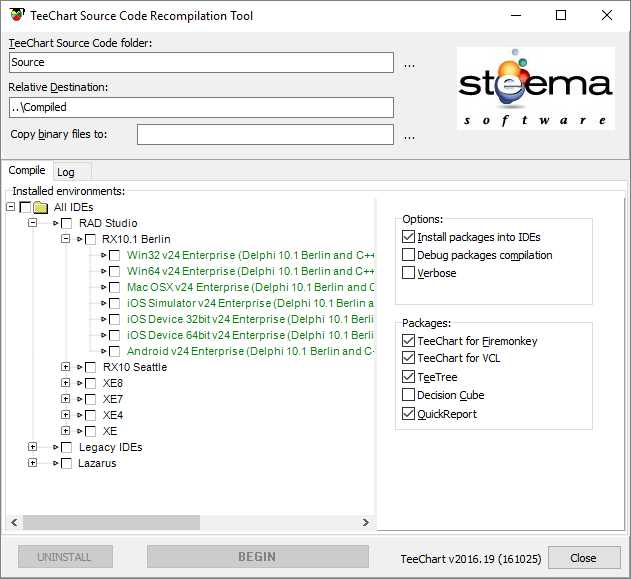Expand the XE8 node
631x579 pixels.
pyautogui.click(x=65, y=383)
